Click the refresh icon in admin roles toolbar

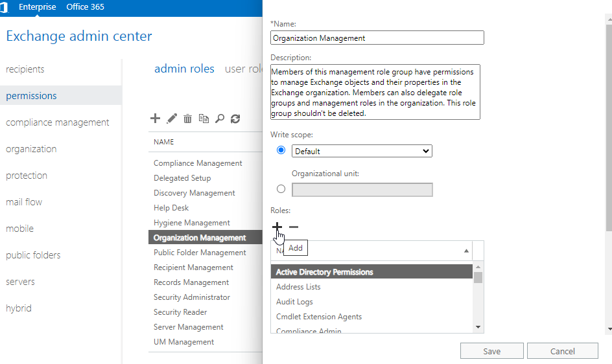pos(235,119)
